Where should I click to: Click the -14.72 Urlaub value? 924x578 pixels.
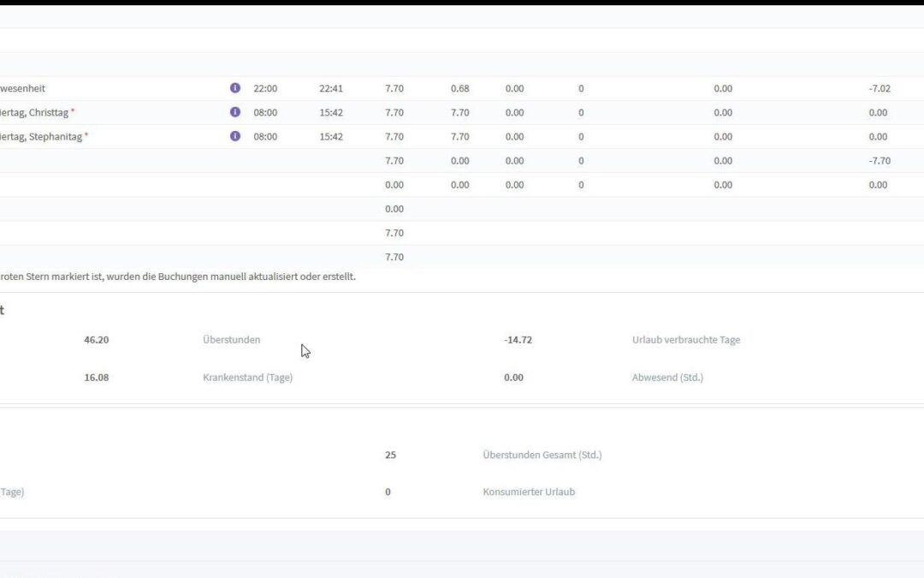point(517,339)
